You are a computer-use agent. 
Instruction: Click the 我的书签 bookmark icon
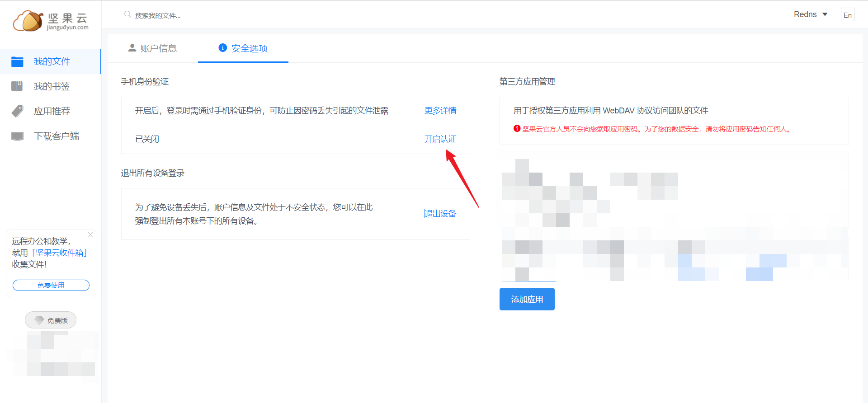pos(17,86)
